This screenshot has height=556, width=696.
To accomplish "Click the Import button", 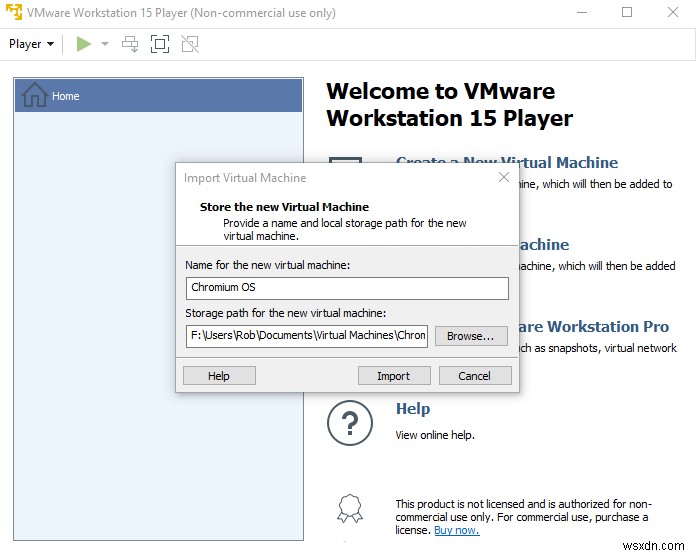I will pos(394,376).
